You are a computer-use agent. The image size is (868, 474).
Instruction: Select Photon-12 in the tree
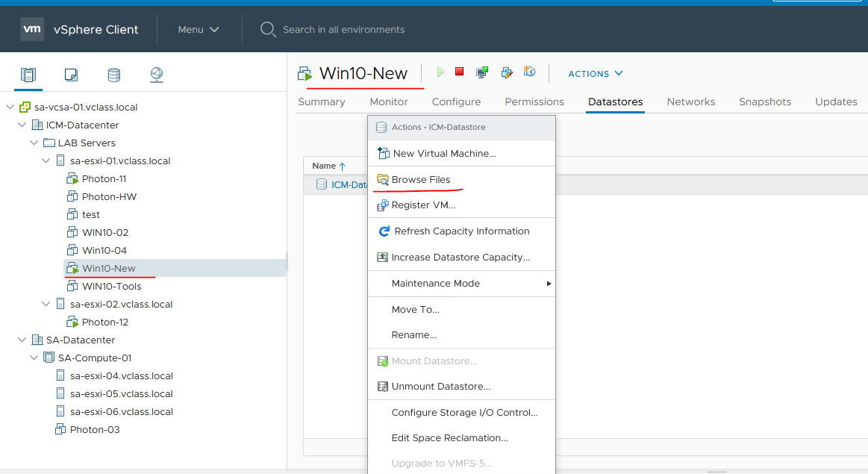[104, 322]
